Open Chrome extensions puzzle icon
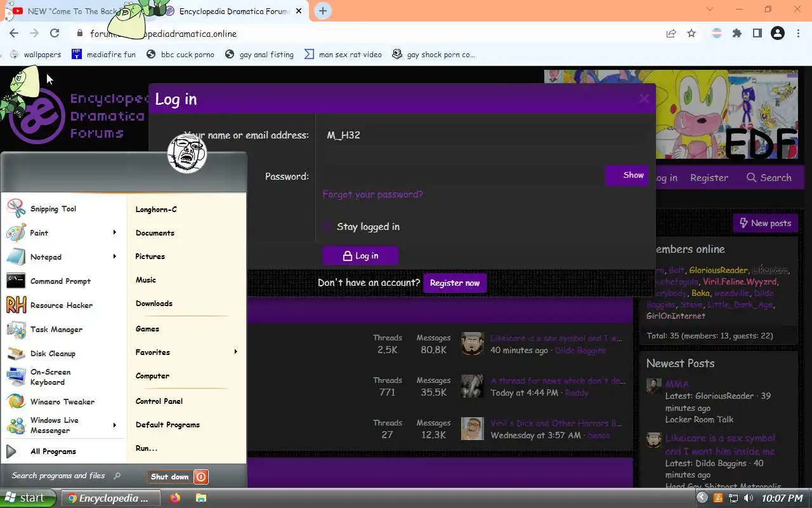 [x=737, y=34]
